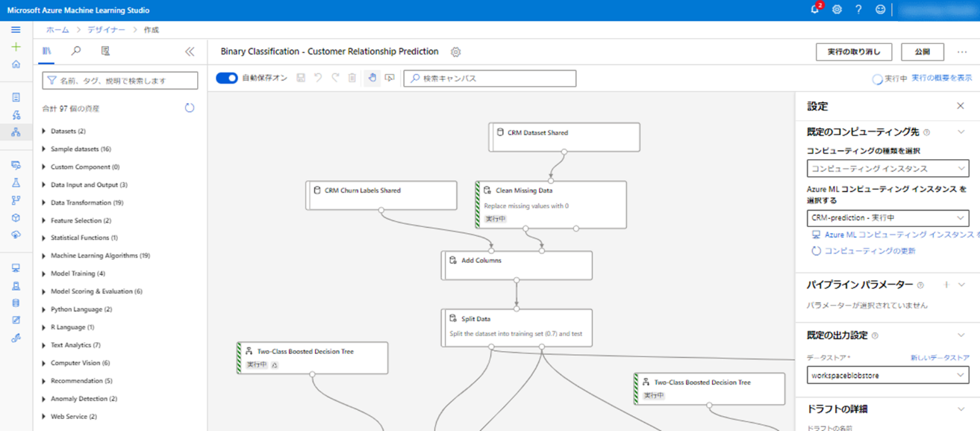Open the Designer icon in the left sidebar
Image resolution: width=980 pixels, height=431 pixels.
[16, 132]
